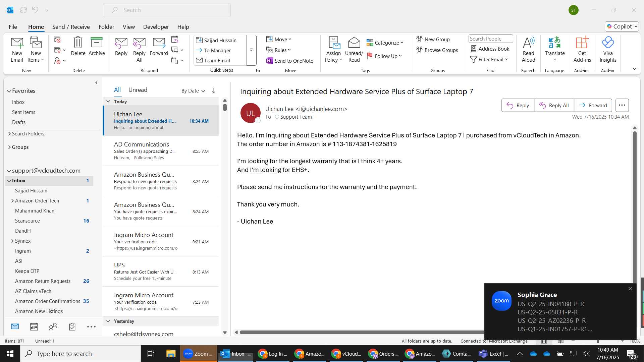Screen dimensions: 644x362
Task: Click the Send/Receive All Folders quick access icon
Action: (x=23, y=10)
